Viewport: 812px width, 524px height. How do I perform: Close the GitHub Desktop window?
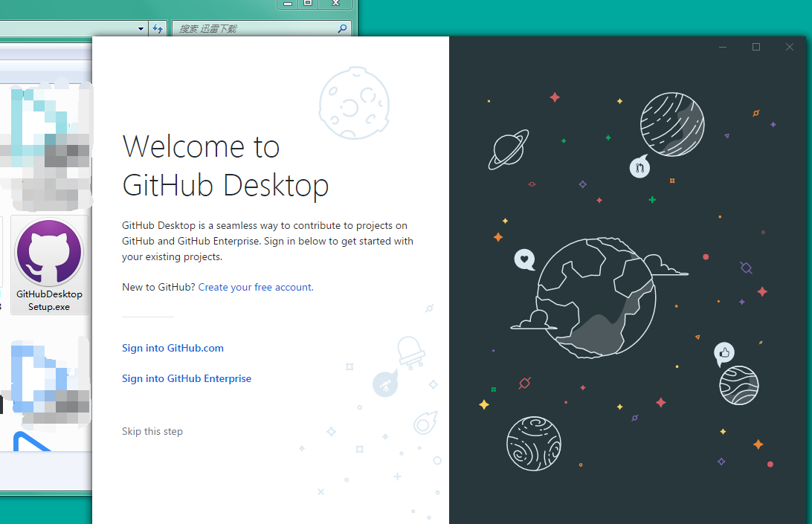coord(789,47)
